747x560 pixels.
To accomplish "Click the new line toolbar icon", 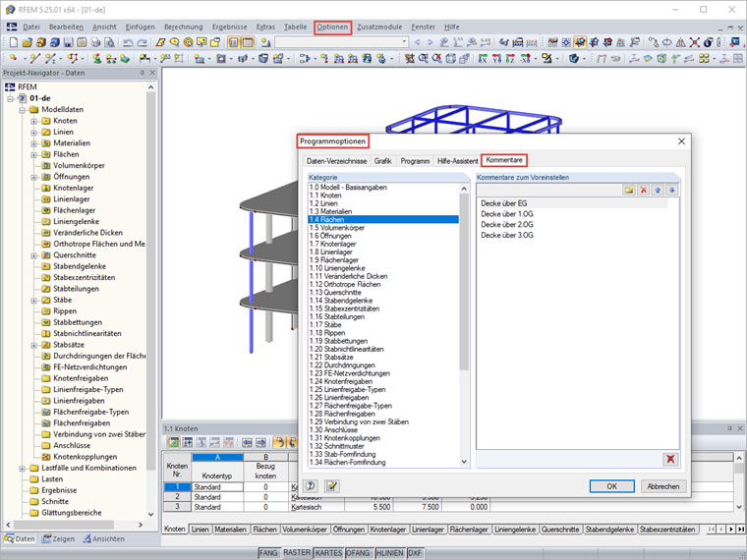I will (x=35, y=59).
